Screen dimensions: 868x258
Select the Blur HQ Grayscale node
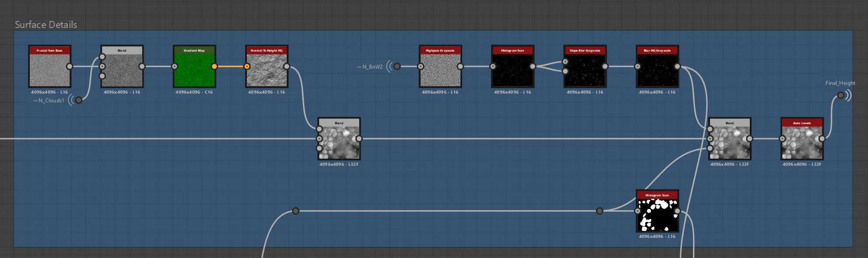coord(657,66)
